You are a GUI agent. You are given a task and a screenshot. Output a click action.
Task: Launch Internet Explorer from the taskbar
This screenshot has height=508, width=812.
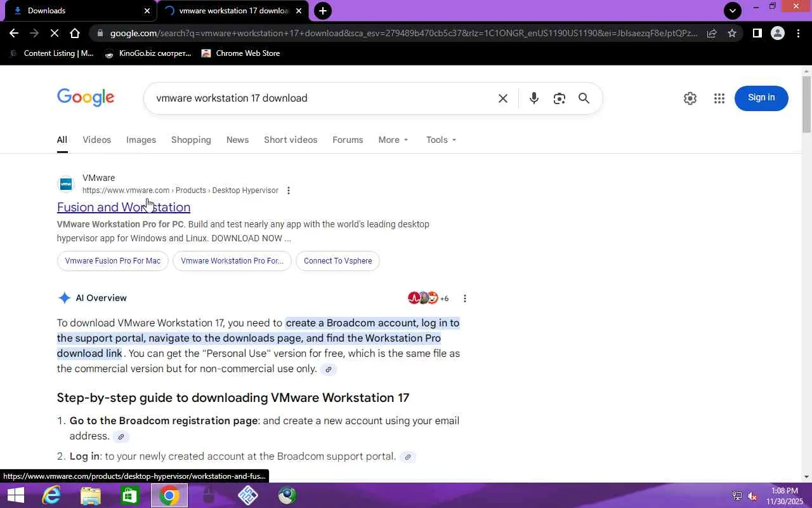coord(51,495)
